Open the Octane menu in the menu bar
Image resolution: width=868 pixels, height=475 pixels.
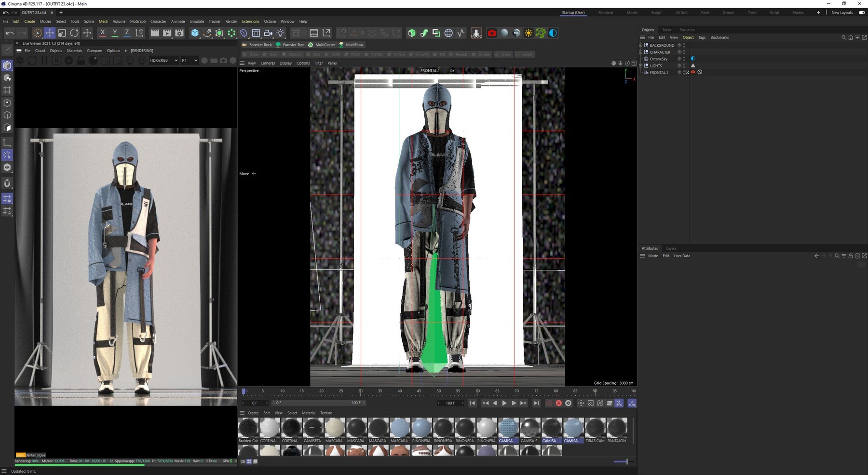click(270, 21)
